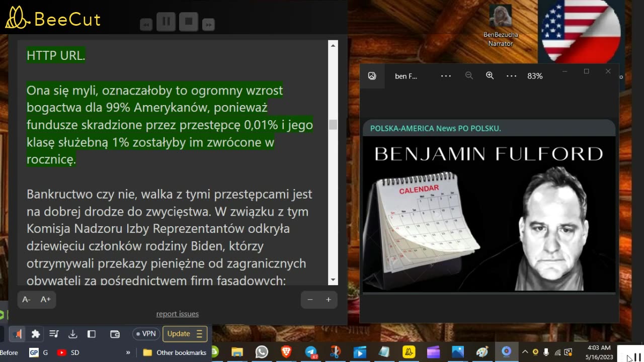Open the browser hamburger menu
The image size is (644, 362).
[199, 334]
